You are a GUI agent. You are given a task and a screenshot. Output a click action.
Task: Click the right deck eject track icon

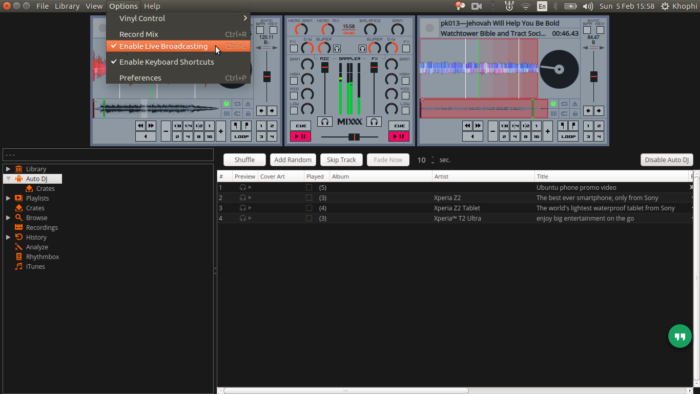[x=575, y=104]
